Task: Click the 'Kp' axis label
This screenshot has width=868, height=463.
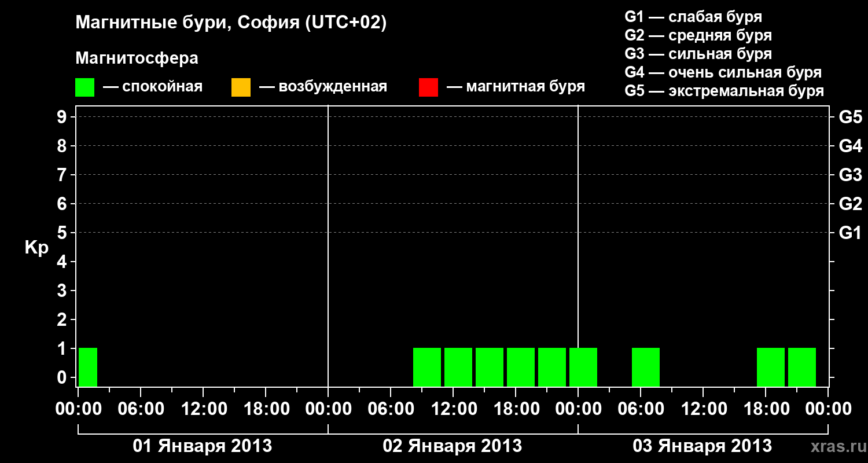Action: point(36,248)
